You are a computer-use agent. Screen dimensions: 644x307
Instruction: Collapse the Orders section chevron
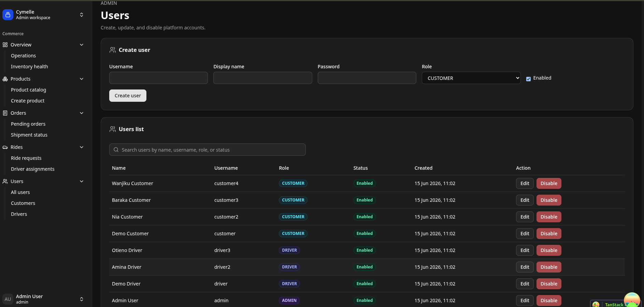point(82,113)
